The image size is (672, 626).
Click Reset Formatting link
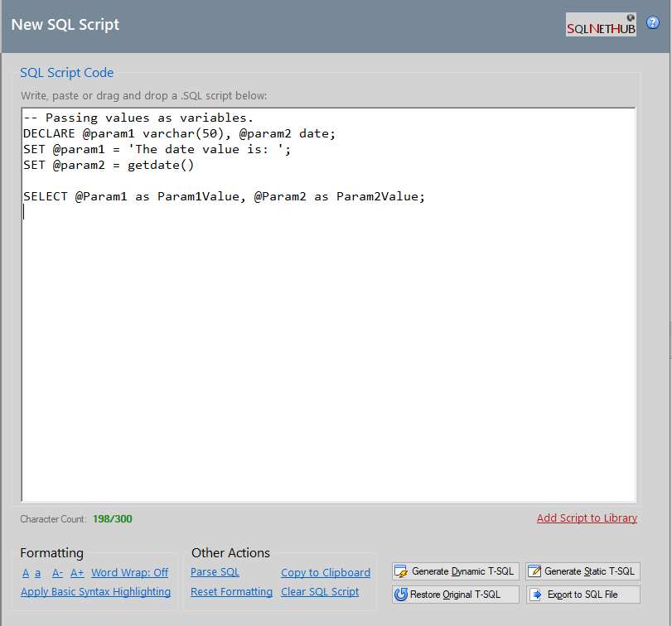coord(231,592)
